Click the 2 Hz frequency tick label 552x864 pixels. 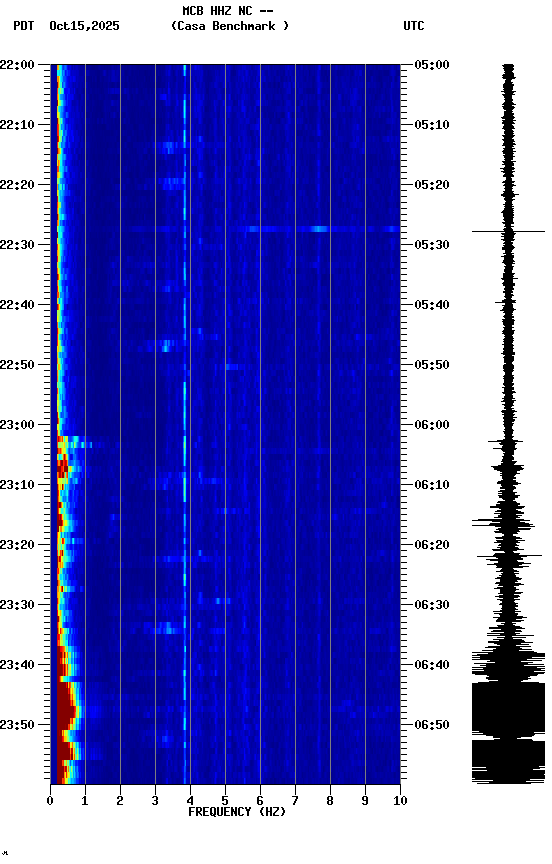point(120,802)
